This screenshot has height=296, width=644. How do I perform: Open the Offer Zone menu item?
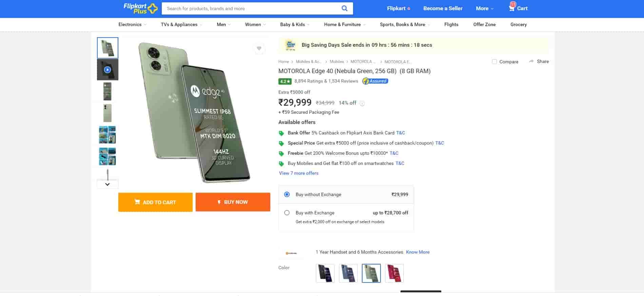click(x=484, y=24)
